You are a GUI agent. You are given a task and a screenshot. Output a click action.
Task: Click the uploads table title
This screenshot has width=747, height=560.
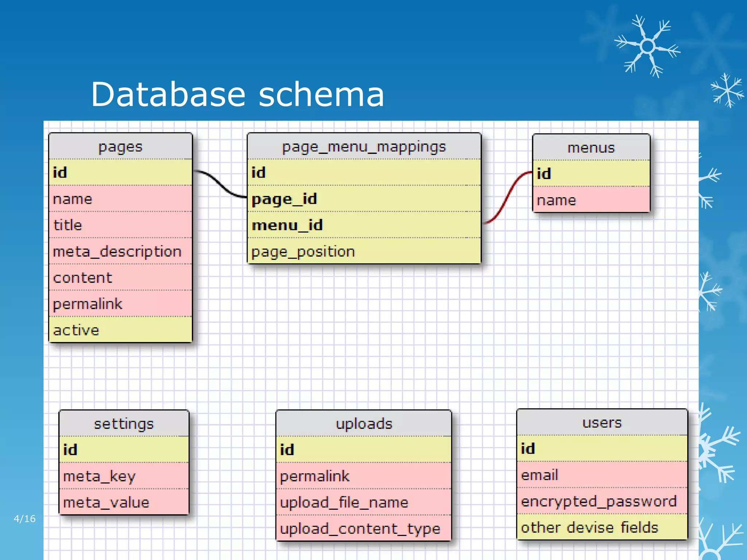[364, 424]
